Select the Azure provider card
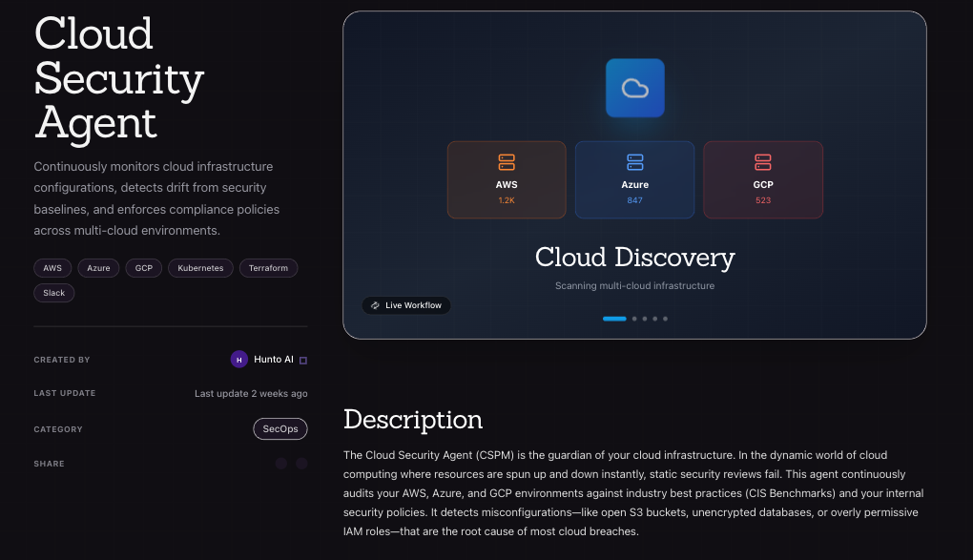This screenshot has height=560, width=973. click(x=634, y=179)
